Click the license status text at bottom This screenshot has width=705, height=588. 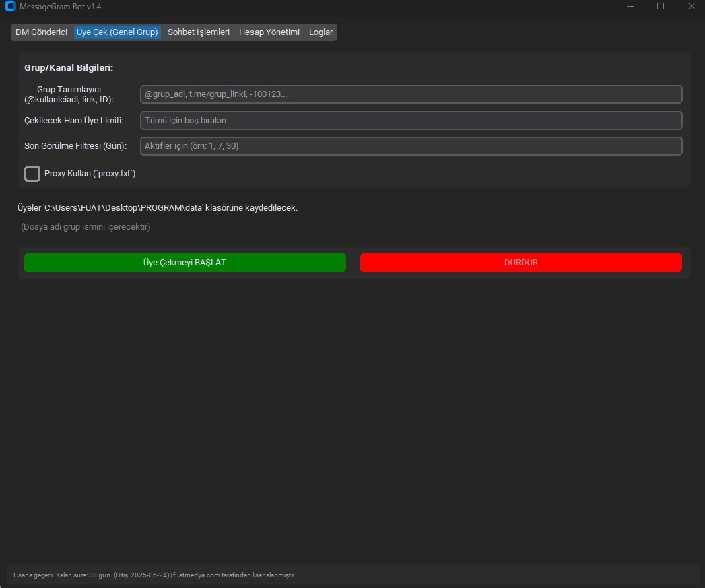point(155,575)
